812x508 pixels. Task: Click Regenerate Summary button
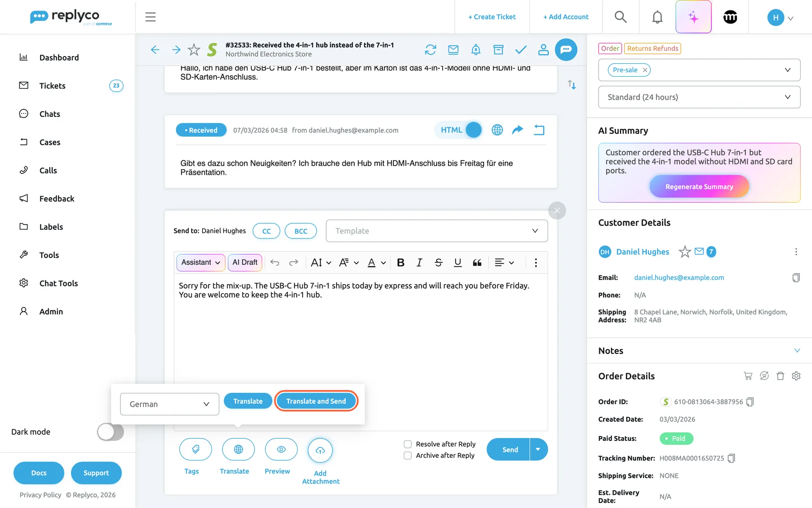pyautogui.click(x=699, y=186)
